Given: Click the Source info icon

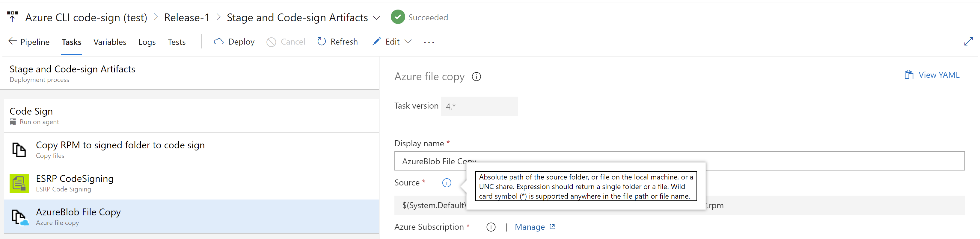Looking at the screenshot, I should pos(447,183).
